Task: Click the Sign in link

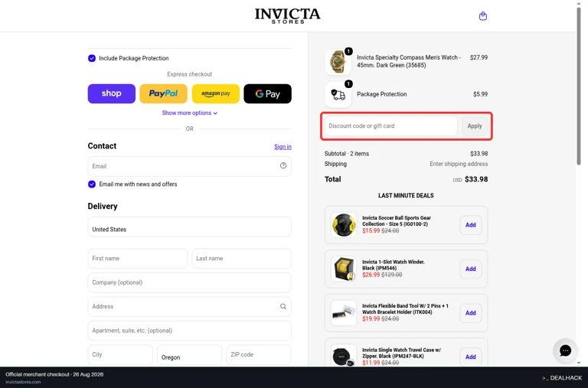Action: 283,147
